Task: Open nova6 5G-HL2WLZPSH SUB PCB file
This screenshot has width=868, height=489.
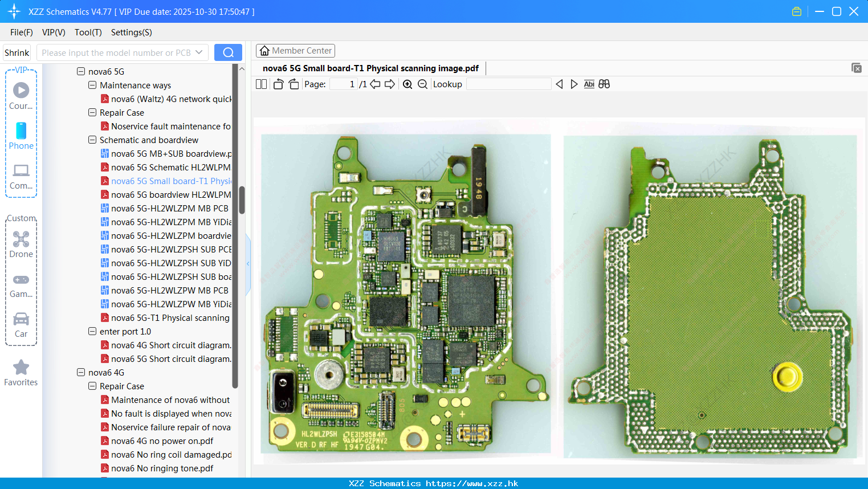Action: (166, 249)
